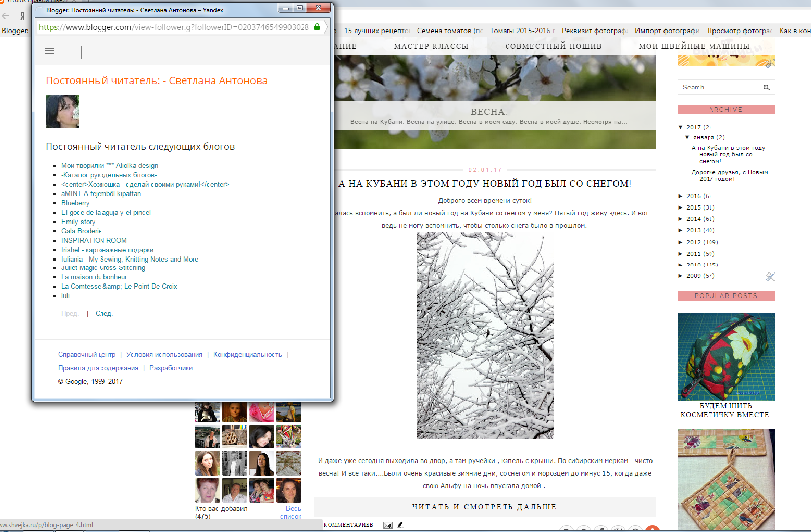Image resolution: width=811 pixels, height=532 pixels.
Task: Expand the 2016 archive year
Action: pos(681,196)
